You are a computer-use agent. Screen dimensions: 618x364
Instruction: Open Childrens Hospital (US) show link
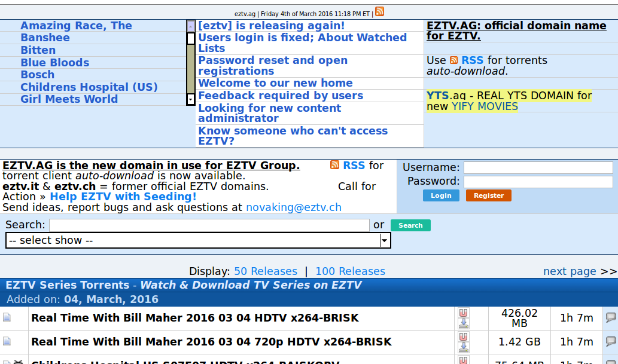coord(89,87)
